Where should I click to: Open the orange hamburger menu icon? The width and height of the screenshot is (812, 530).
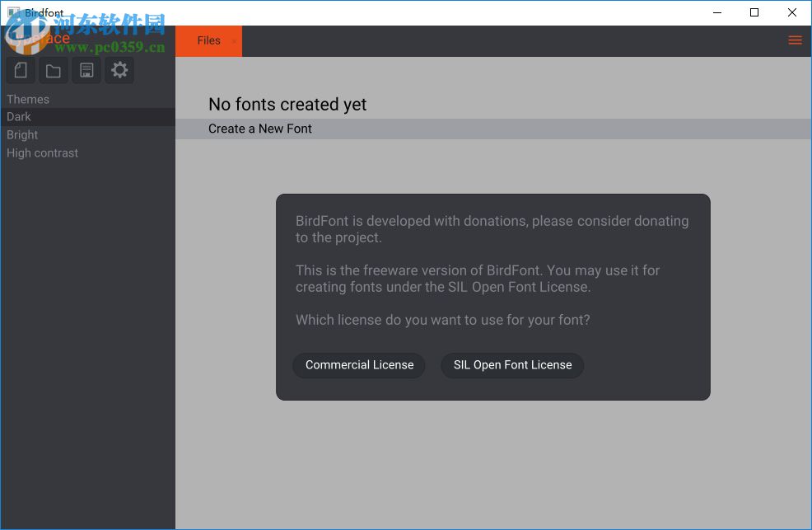(795, 40)
